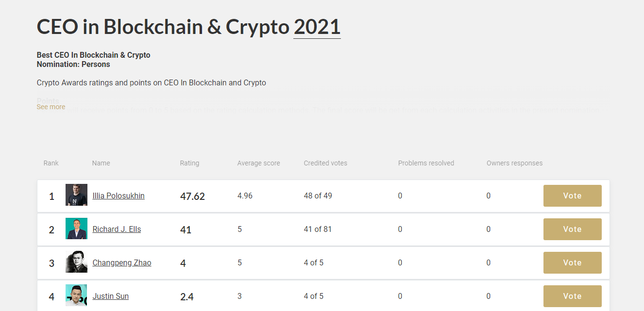Click the Rank column header
The width and height of the screenshot is (644, 311).
point(51,163)
